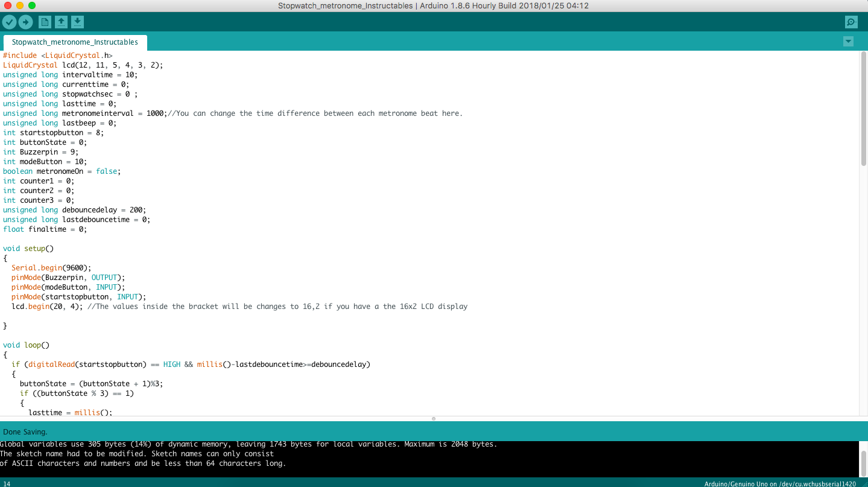
Task: Click the "pinMode(startstopbutton, INPUT);" line
Action: [x=79, y=297]
